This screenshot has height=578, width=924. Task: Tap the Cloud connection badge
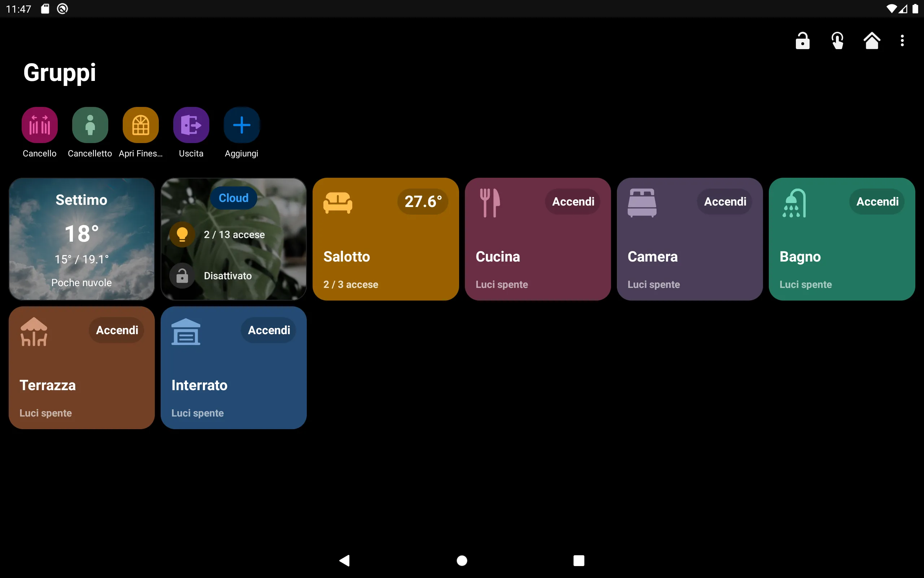tap(233, 198)
